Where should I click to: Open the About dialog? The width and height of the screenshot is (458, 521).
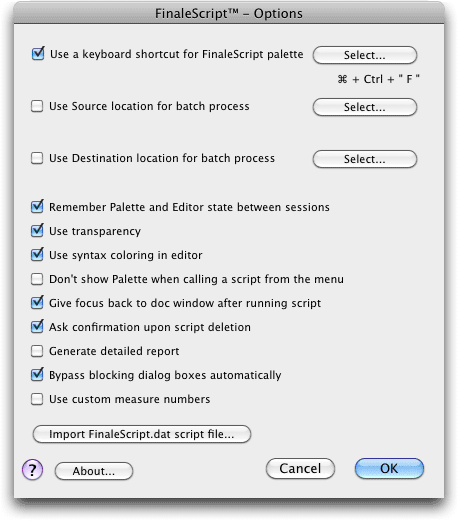coord(94,471)
